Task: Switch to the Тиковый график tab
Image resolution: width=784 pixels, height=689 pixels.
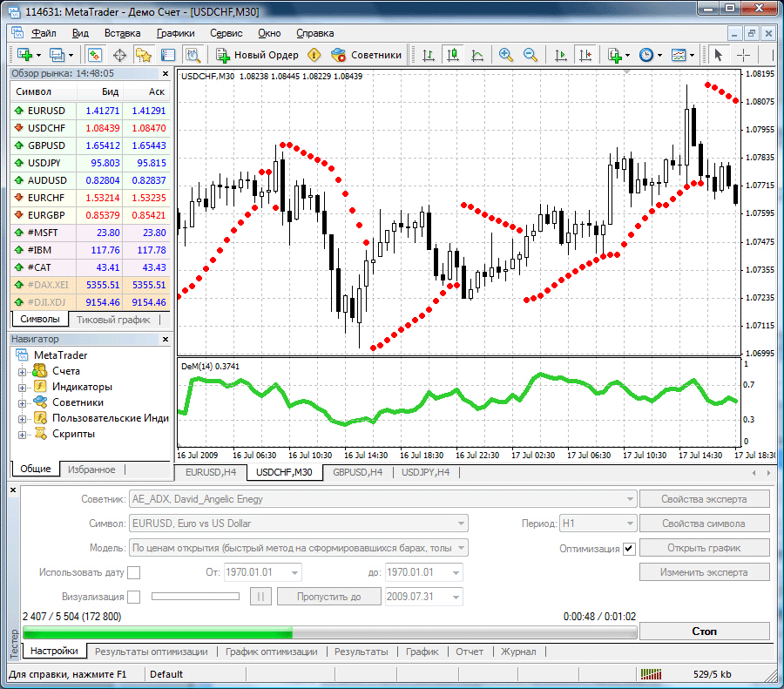Action: [x=113, y=320]
